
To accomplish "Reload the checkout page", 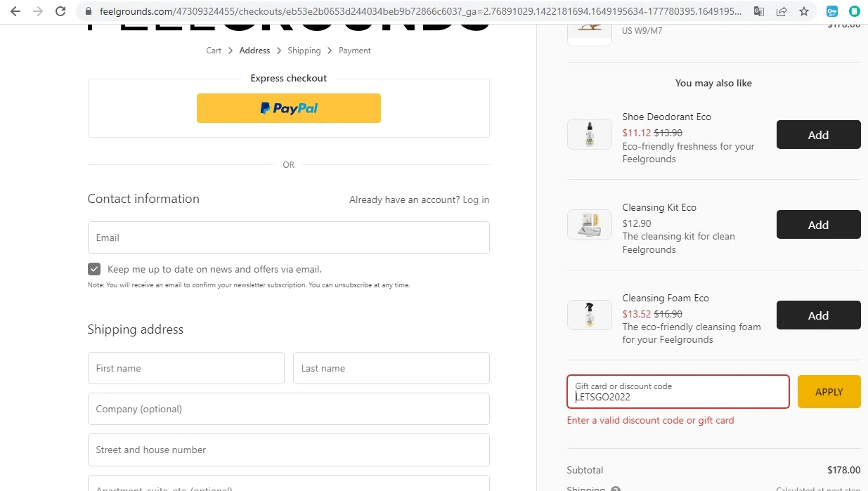I will (60, 11).
